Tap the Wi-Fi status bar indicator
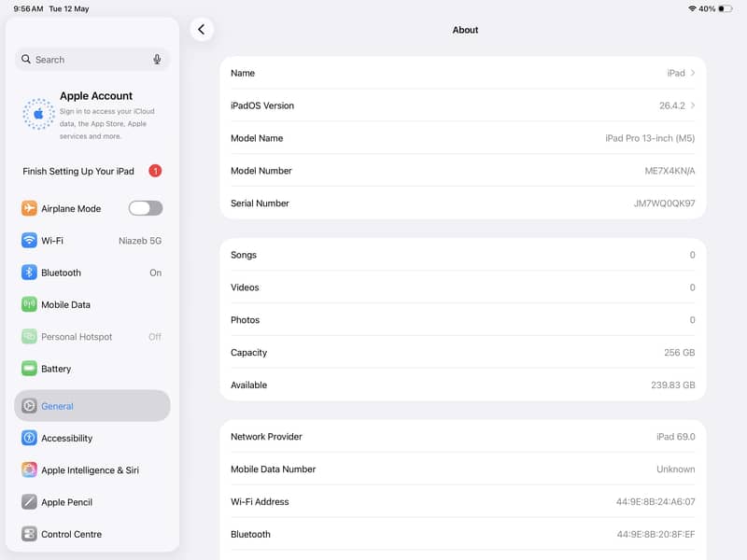 click(692, 8)
